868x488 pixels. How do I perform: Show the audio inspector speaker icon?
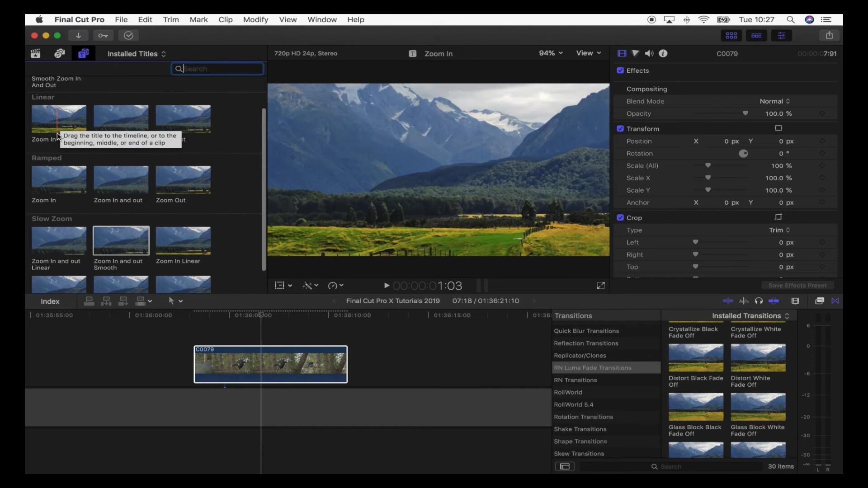(649, 53)
